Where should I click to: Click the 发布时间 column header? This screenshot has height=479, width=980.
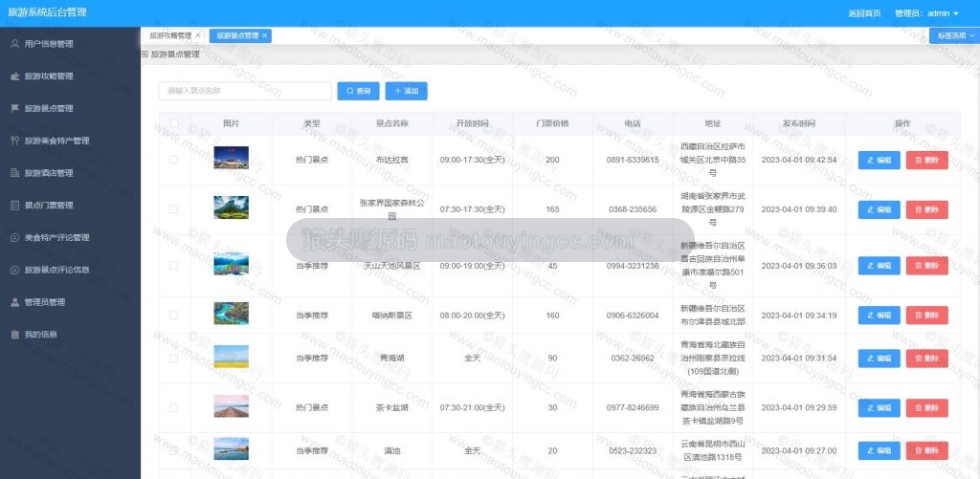click(x=799, y=123)
